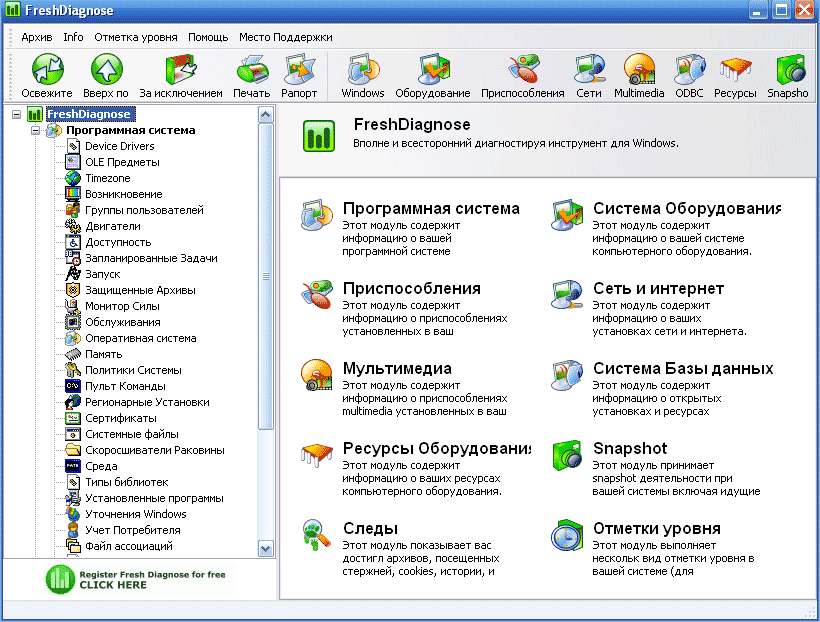
Task: Open the Отметка уровня menu
Action: click(x=136, y=37)
